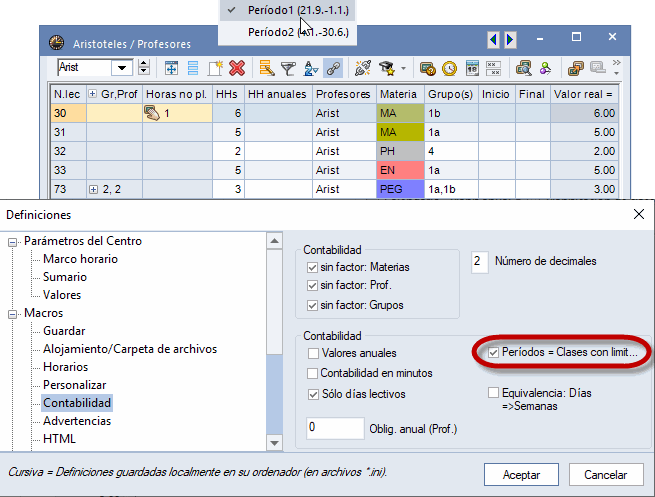Select Alojamiento/Carpeta de archivos item
This screenshot has width=655, height=497.
click(130, 349)
